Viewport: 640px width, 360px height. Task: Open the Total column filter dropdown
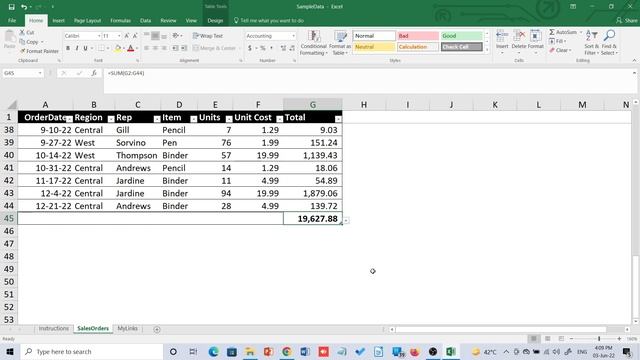click(x=338, y=119)
